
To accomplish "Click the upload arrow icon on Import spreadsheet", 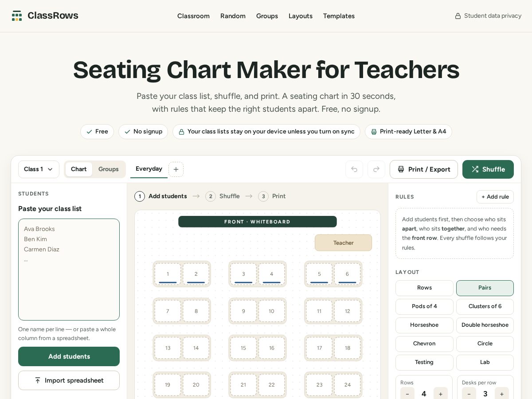I will tap(38, 380).
